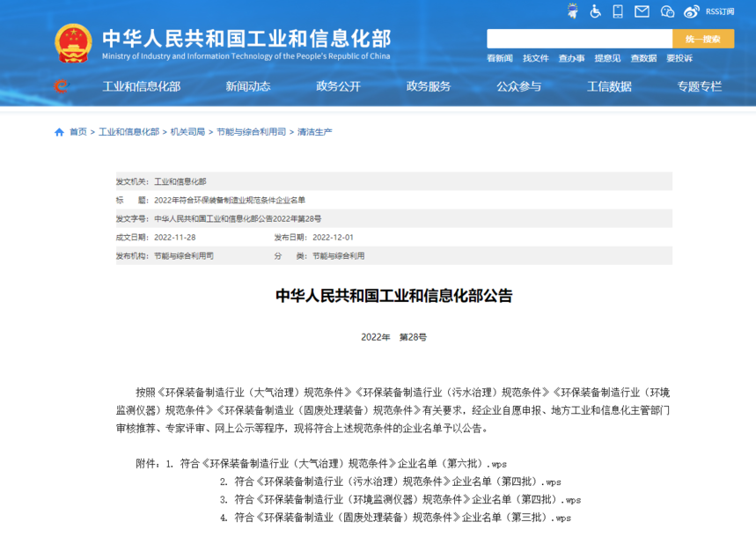The image size is (756, 537).
Task: Open the 看新闻 quick link
Action: click(x=500, y=58)
